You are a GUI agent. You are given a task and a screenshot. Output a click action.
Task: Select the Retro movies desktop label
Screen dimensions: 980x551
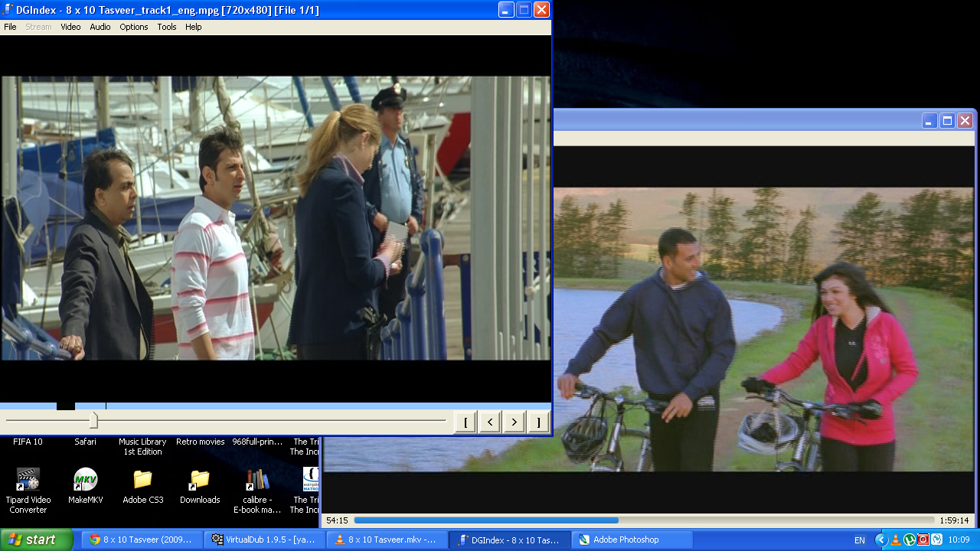coord(200,442)
